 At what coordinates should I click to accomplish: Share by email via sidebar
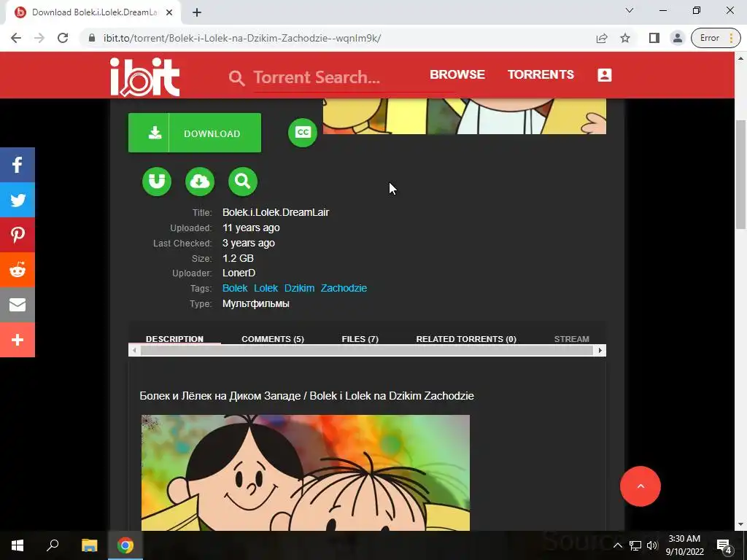tap(18, 305)
